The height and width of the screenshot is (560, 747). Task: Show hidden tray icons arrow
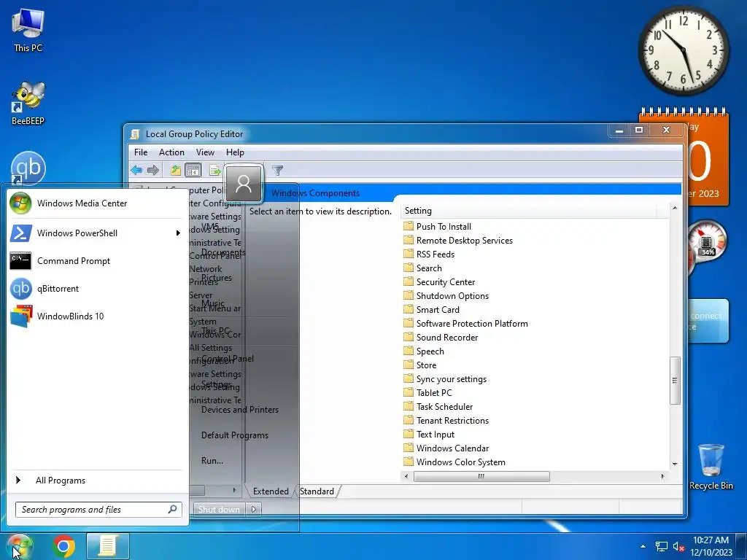pos(643,547)
